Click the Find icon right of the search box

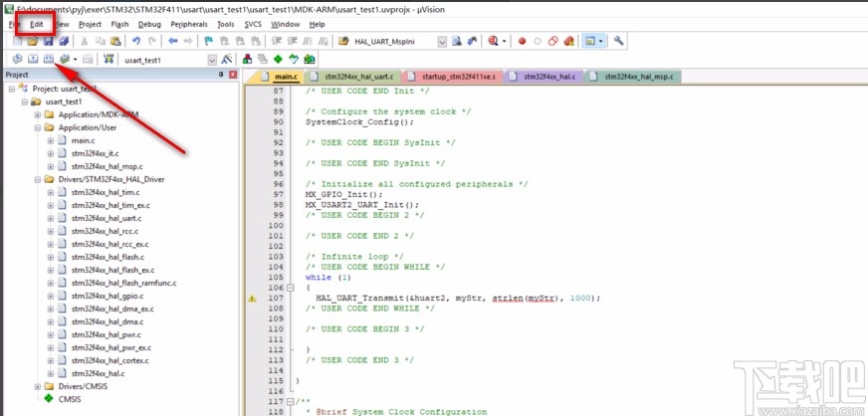click(x=457, y=41)
